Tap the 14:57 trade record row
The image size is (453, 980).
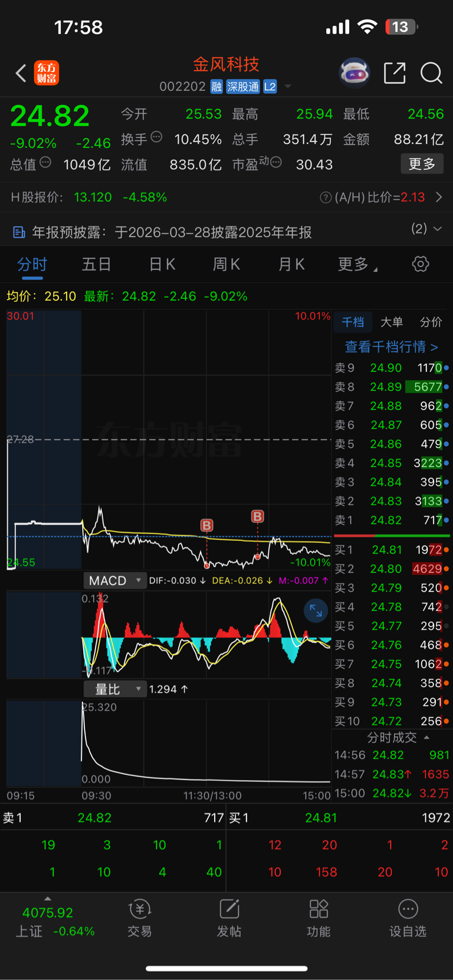pos(392,774)
